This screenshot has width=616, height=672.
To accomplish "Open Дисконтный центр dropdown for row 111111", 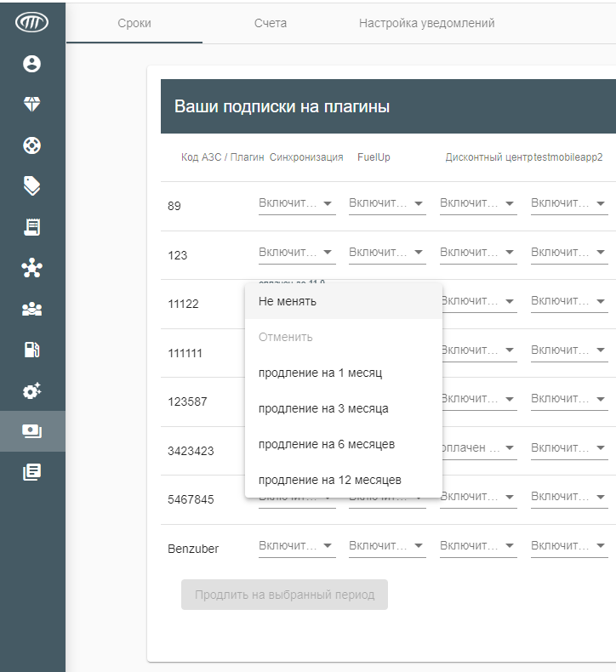I will [x=480, y=350].
